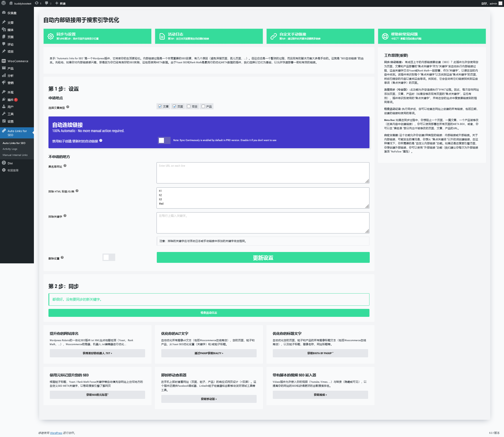The height and width of the screenshot is (437, 504).
Task: Open the 同步与设置 tab
Action: tap(97, 36)
